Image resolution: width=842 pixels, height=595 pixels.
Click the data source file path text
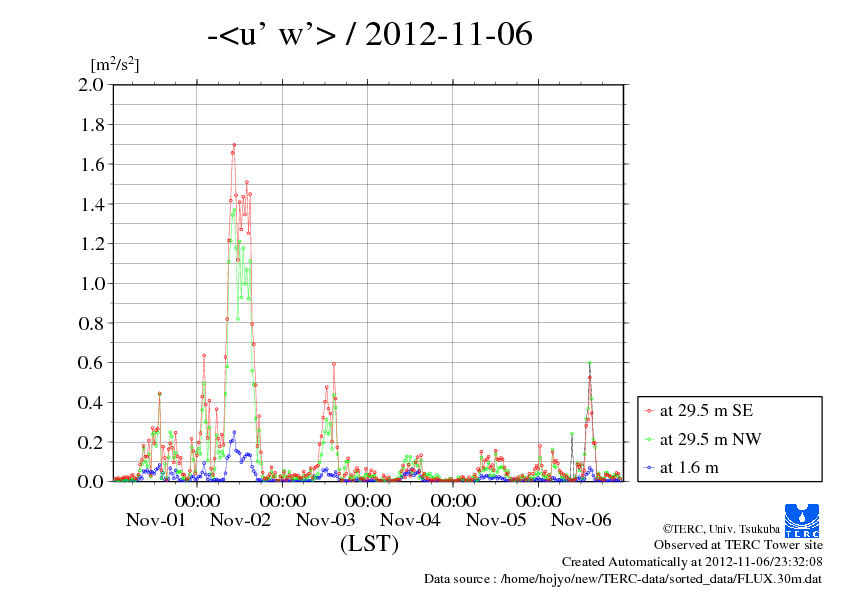(623, 579)
